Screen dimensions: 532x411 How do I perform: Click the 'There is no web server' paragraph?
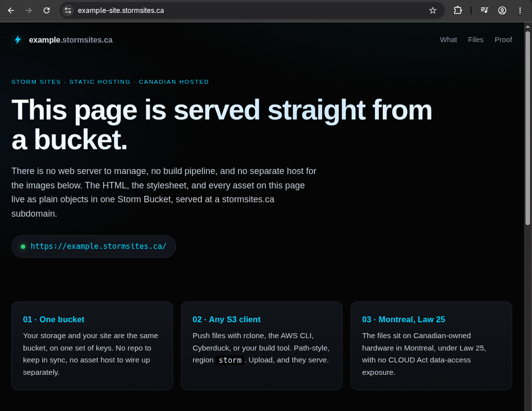click(164, 192)
